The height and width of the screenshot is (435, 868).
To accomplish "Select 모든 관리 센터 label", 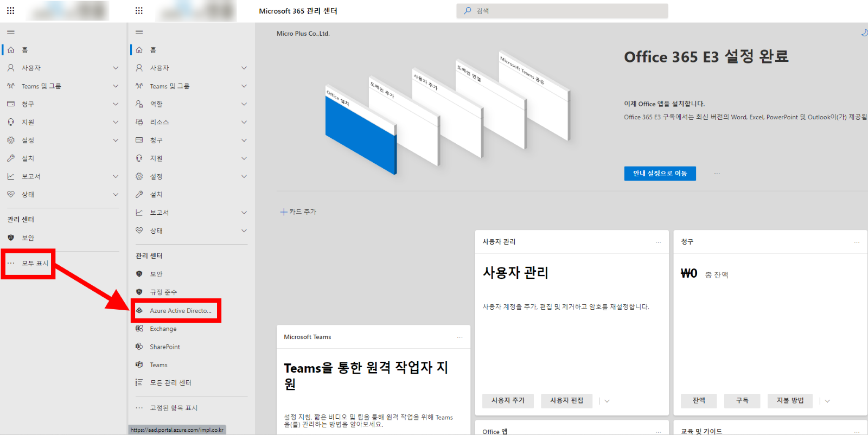I will (x=170, y=382).
